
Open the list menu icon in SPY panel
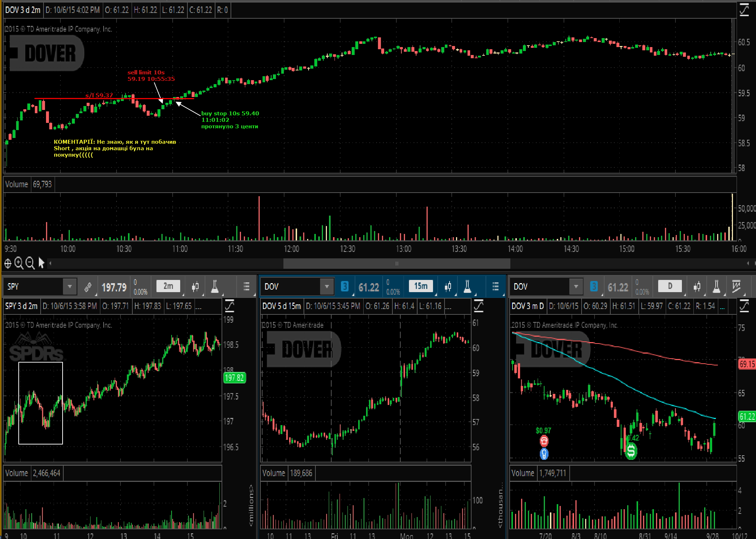pos(246,286)
